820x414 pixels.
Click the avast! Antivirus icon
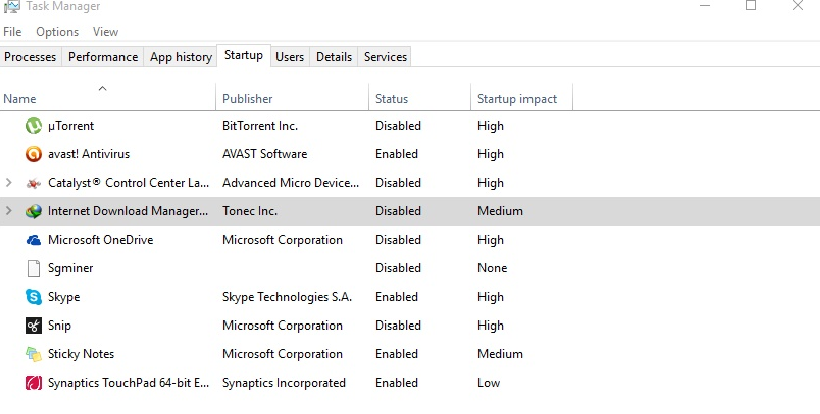[34, 154]
